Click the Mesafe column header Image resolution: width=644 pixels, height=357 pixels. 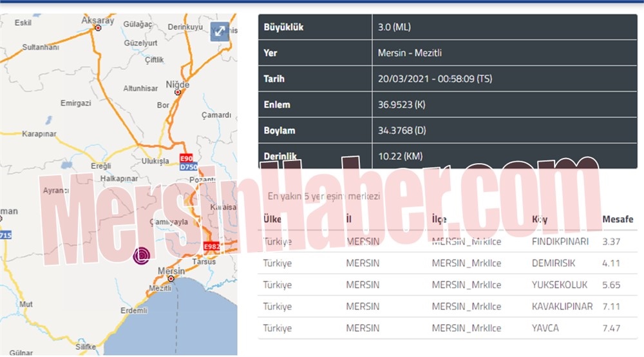coord(617,220)
